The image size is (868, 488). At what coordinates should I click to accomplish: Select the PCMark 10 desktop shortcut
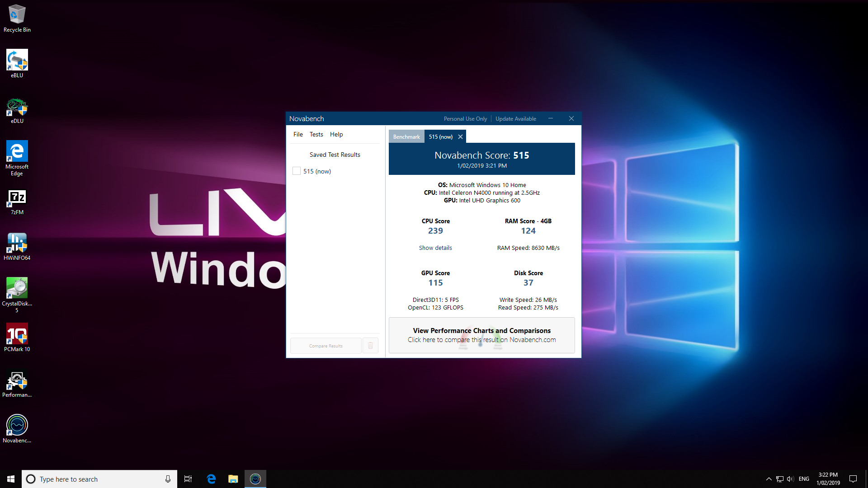click(x=17, y=338)
